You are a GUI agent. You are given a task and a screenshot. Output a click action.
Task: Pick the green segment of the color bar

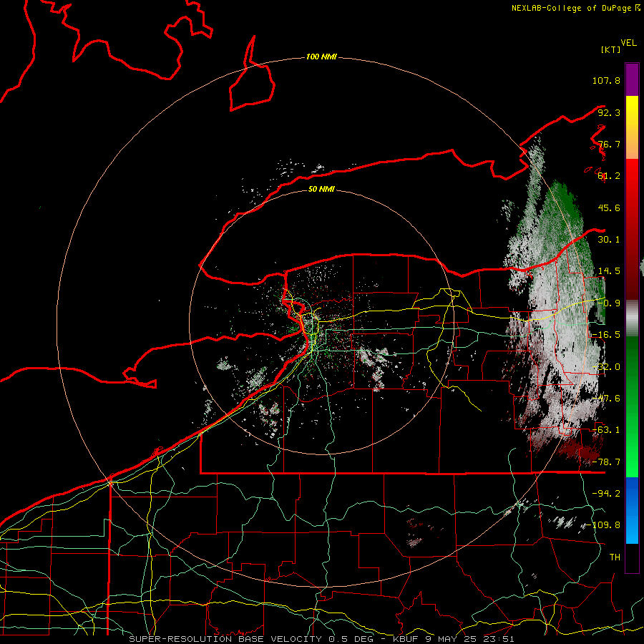click(632, 406)
